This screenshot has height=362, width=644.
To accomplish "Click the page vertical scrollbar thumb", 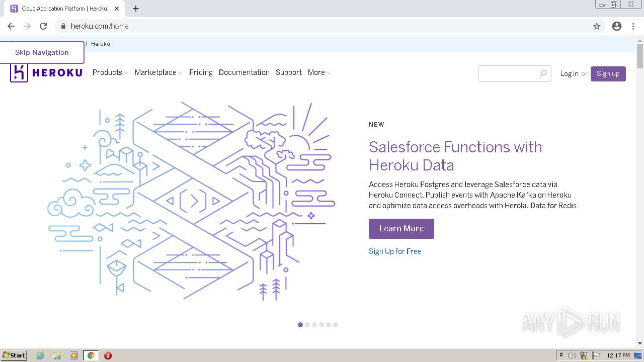I will click(x=640, y=56).
